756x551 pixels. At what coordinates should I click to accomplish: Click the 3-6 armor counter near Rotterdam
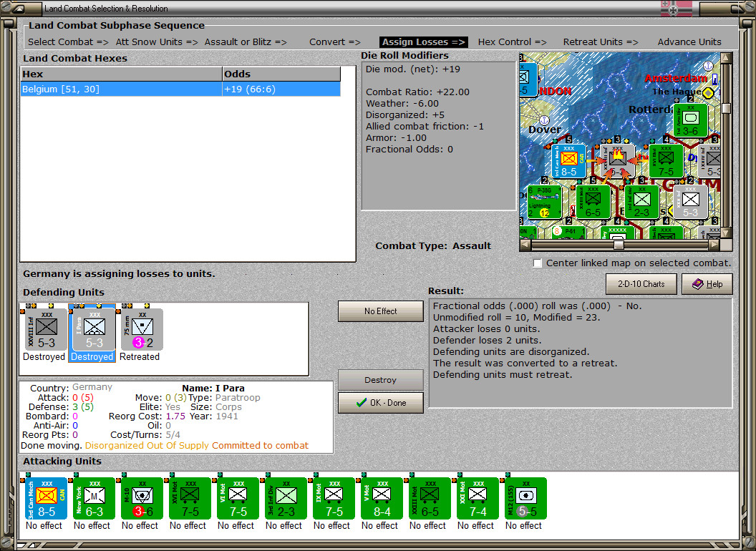690,120
